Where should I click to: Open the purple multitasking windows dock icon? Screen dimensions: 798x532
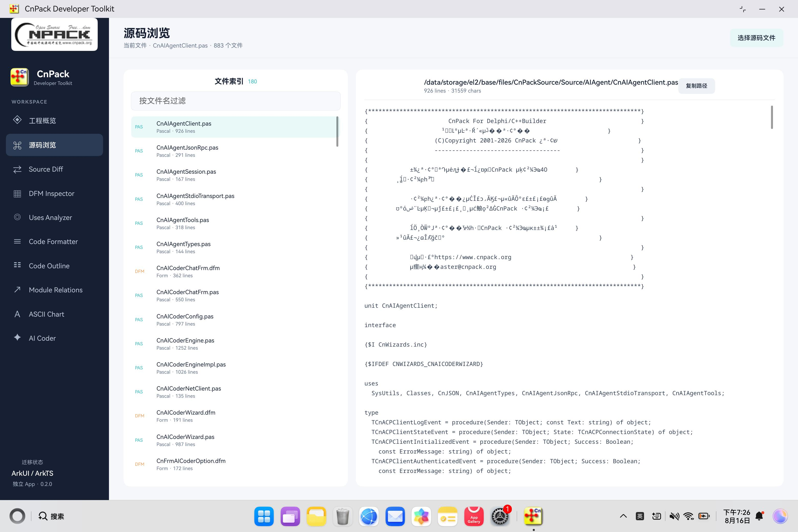coord(290,516)
